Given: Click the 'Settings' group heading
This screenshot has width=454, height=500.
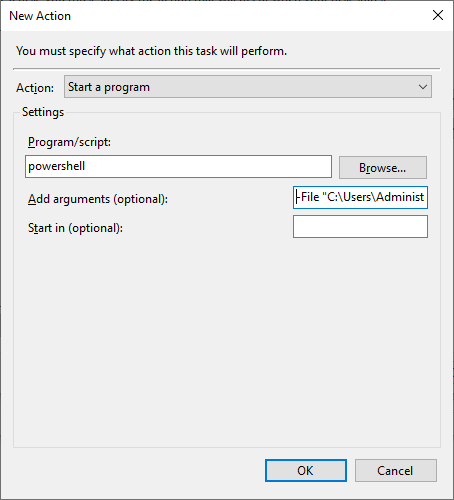Looking at the screenshot, I should tap(43, 112).
